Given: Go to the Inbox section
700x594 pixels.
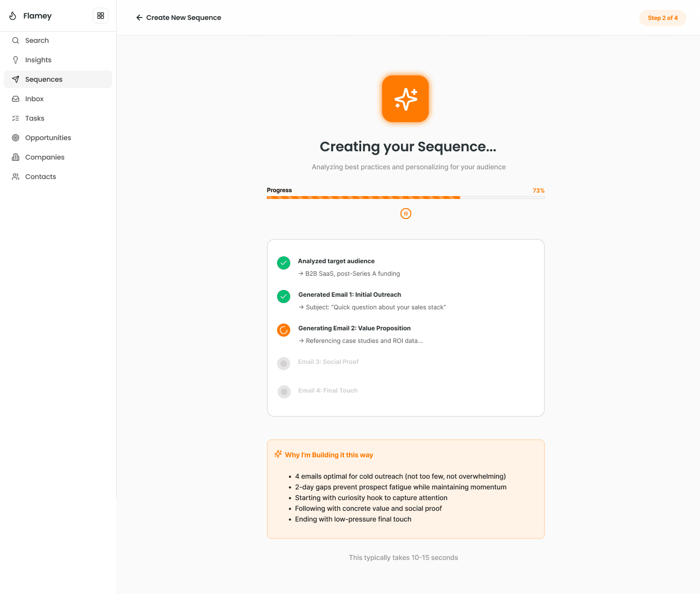Looking at the screenshot, I should 58,99.
